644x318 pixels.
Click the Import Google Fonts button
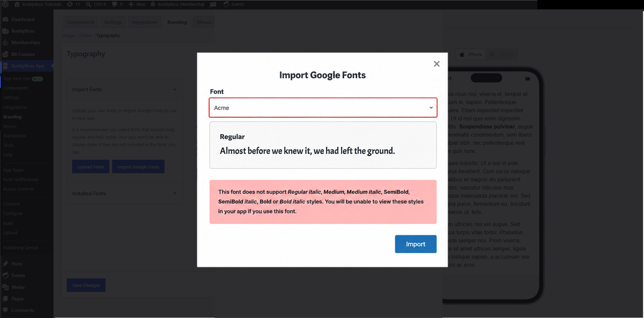click(x=138, y=167)
